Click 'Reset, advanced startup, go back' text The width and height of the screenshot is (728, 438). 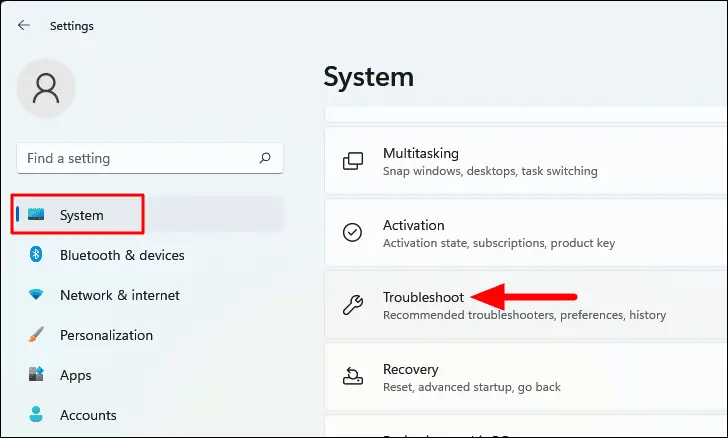(x=472, y=387)
